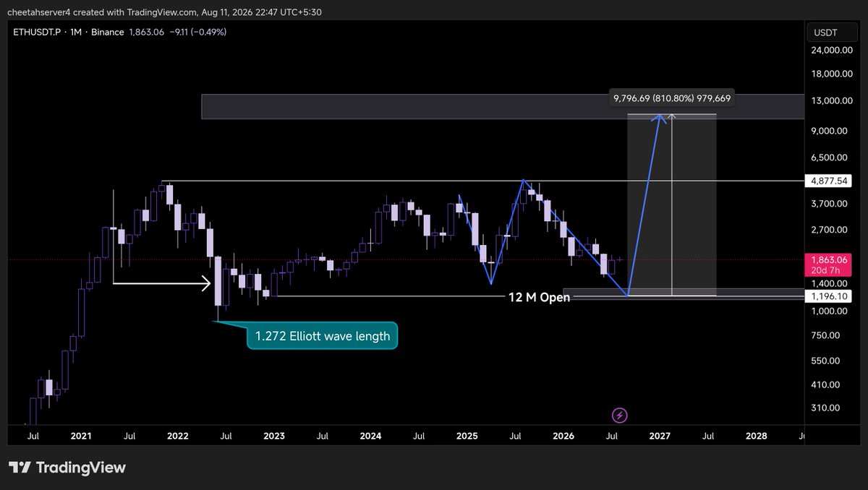This screenshot has width=868, height=490.
Task: Select the 1.272 Elliott wave length callout
Action: [x=323, y=336]
